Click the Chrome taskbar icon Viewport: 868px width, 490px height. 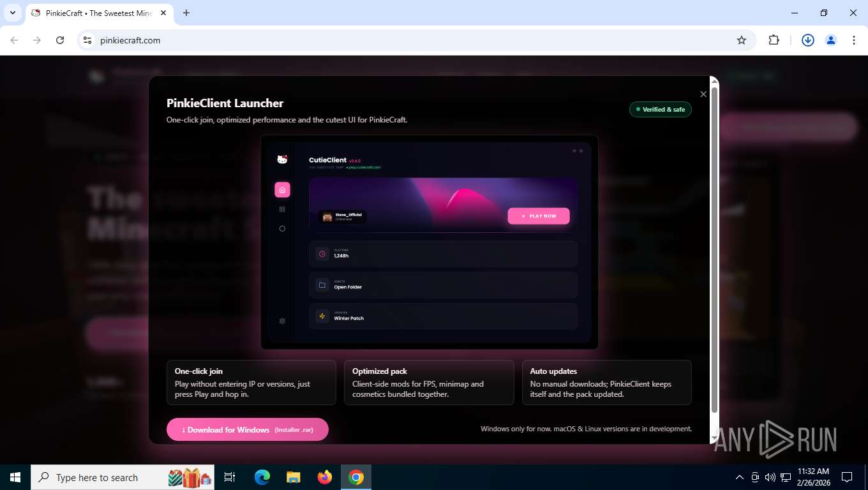click(x=356, y=477)
